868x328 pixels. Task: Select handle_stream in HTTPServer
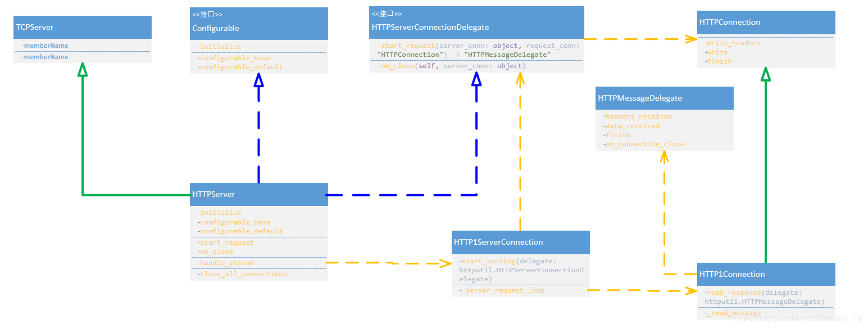pyautogui.click(x=227, y=263)
